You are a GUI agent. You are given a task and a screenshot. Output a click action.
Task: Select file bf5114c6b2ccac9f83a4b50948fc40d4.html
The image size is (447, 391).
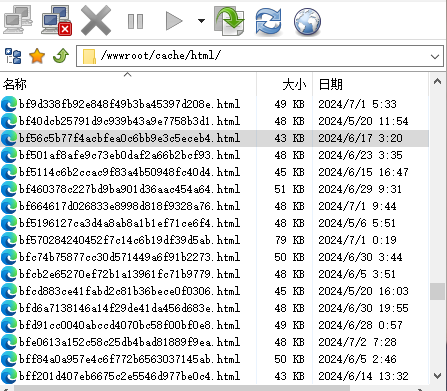(x=129, y=172)
